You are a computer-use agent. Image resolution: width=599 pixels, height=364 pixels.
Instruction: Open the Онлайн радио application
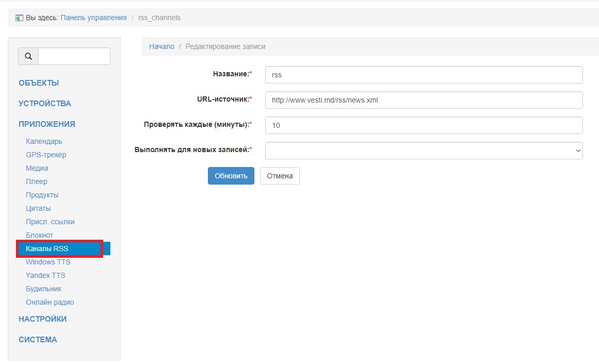tap(50, 302)
